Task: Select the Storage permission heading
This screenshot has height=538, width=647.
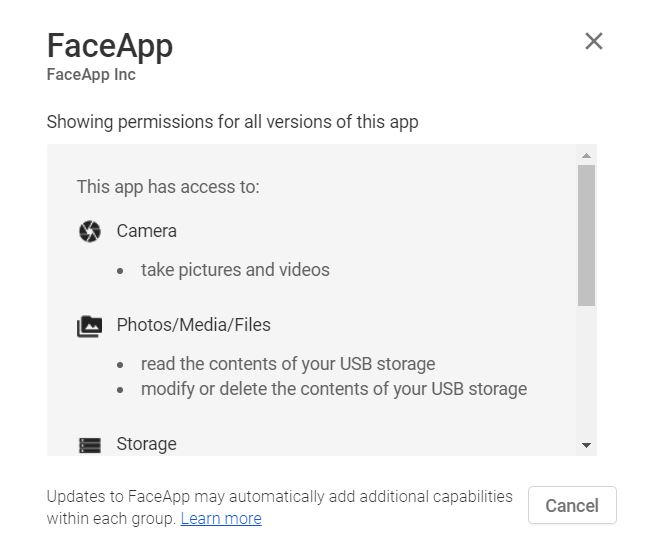Action: pyautogui.click(x=146, y=444)
